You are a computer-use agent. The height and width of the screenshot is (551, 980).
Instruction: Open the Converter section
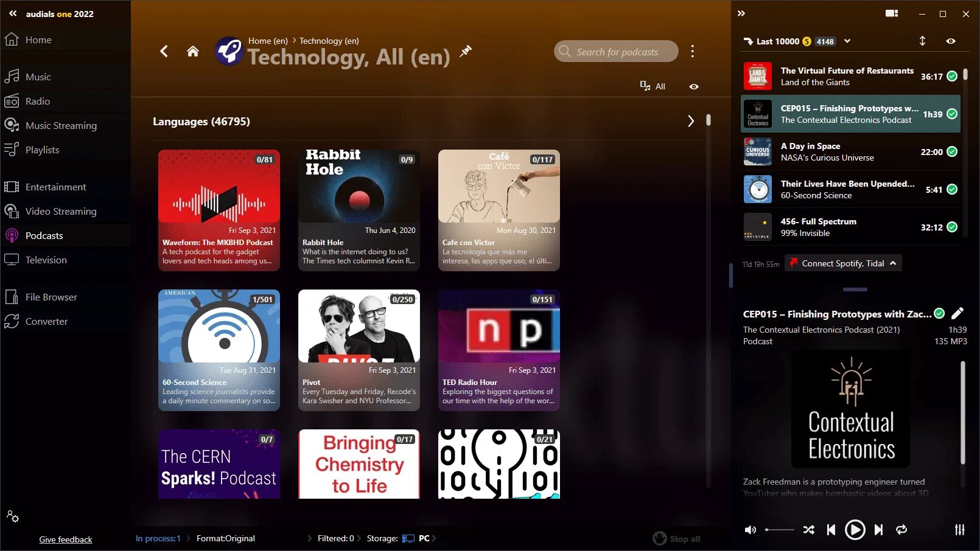[x=65, y=321]
